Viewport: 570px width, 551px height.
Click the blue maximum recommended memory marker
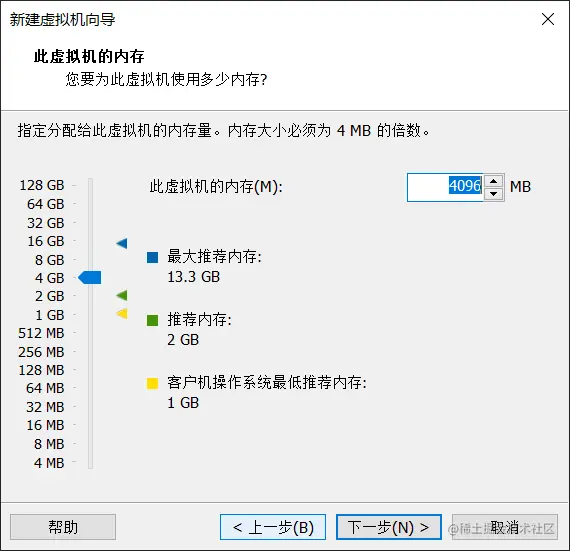[122, 243]
